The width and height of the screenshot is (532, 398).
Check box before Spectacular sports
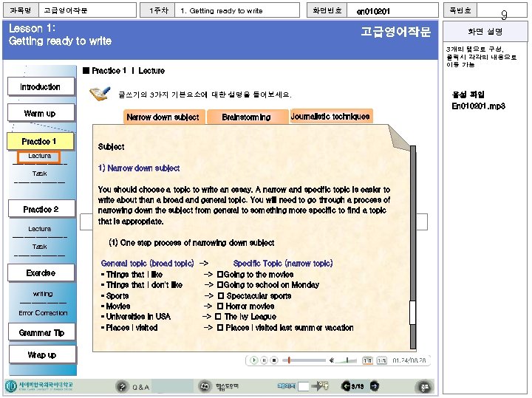click(x=220, y=295)
